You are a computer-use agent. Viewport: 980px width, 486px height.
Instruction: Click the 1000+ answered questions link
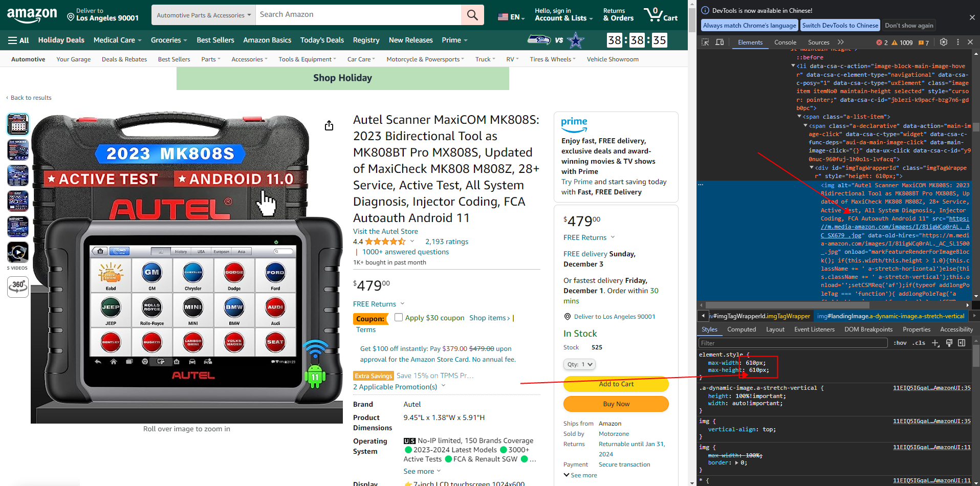click(x=405, y=252)
